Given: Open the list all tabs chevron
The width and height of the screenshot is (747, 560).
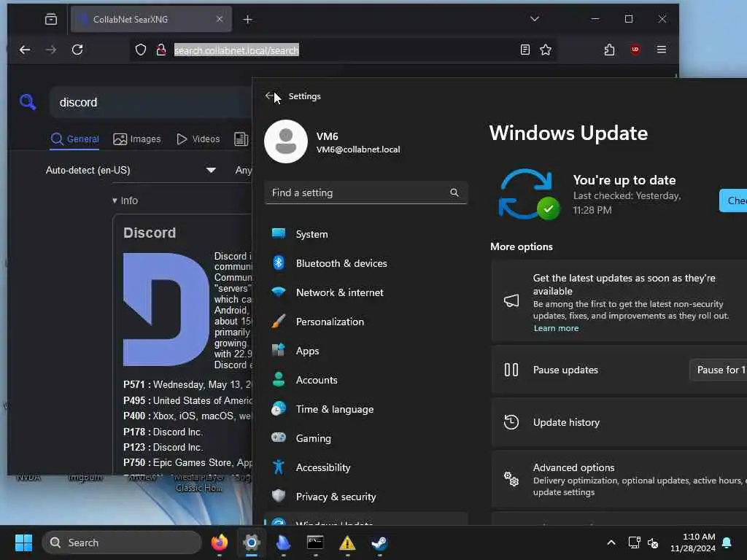Looking at the screenshot, I should [x=535, y=19].
